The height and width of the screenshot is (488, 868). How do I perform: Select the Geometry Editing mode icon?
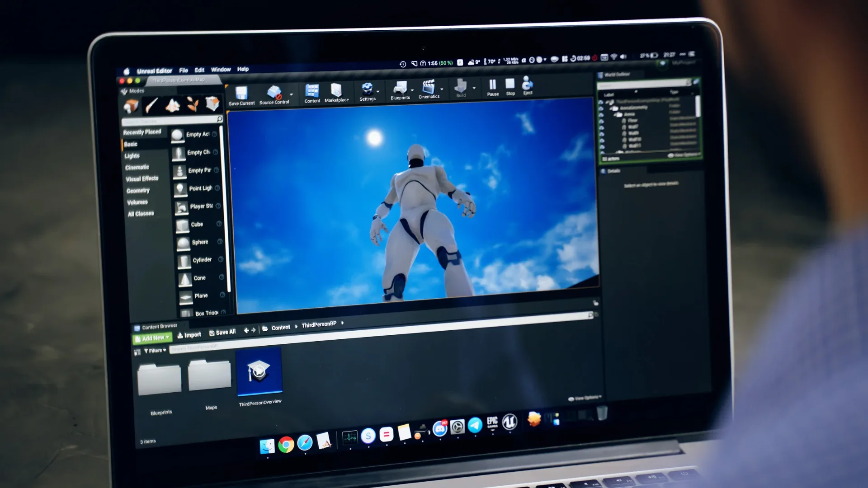(x=212, y=103)
